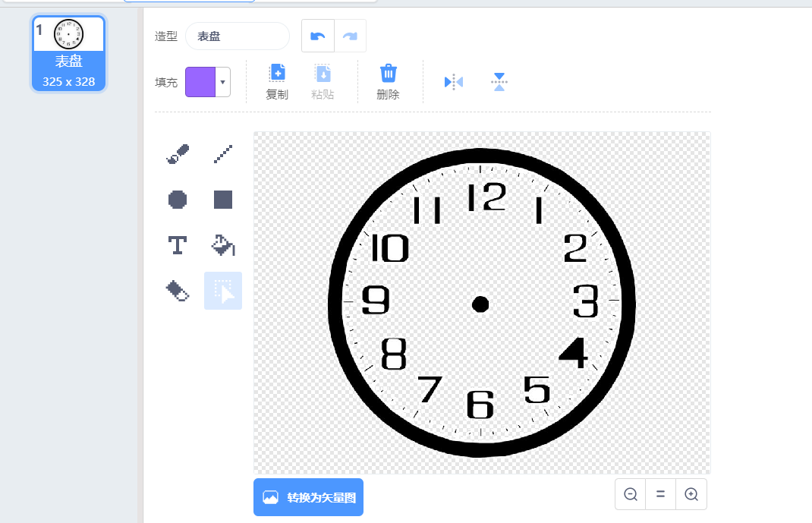The width and height of the screenshot is (812, 523).
Task: Click the Redo arrow button
Action: (x=350, y=36)
